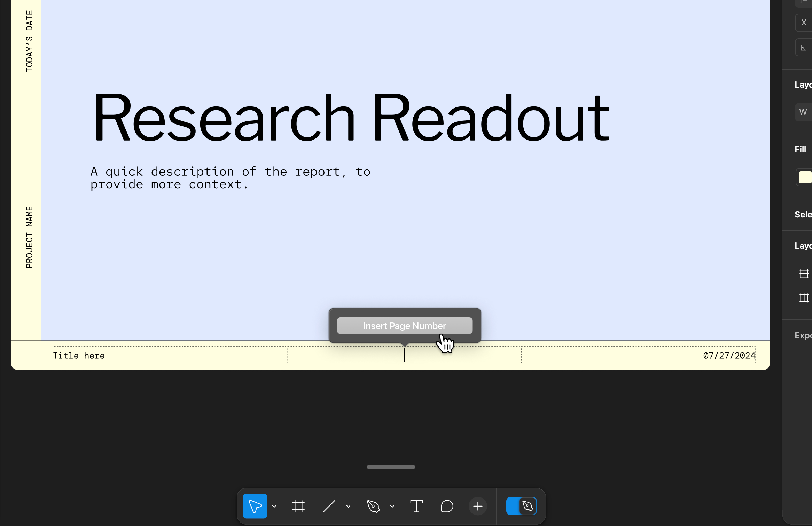Click the middle footer text cell
Image resolution: width=812 pixels, height=526 pixels.
[x=404, y=356]
